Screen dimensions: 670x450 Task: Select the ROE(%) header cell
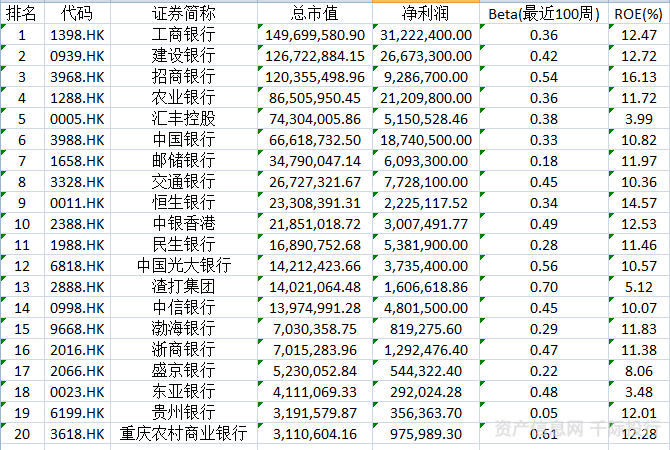639,13
